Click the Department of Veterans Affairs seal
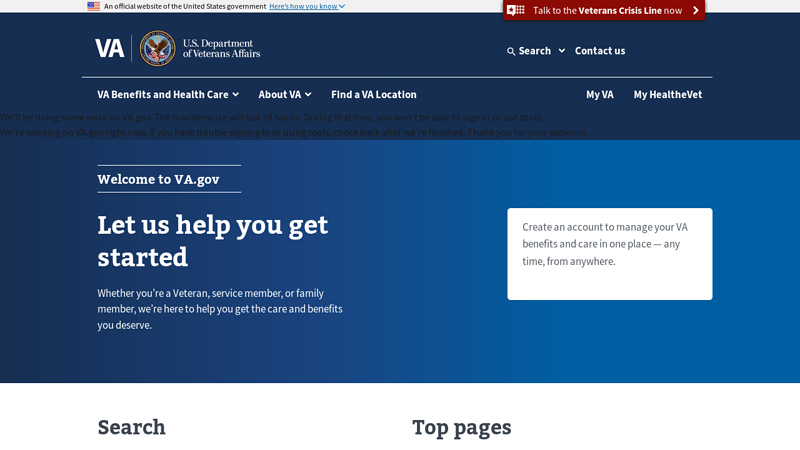Viewport: 800px width, 450px height. coord(157,48)
